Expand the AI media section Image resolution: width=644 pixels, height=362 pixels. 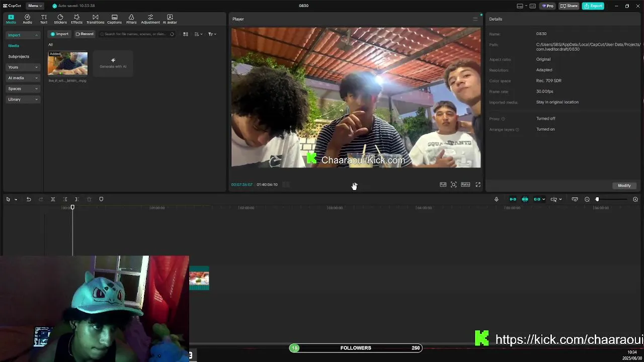pos(23,78)
